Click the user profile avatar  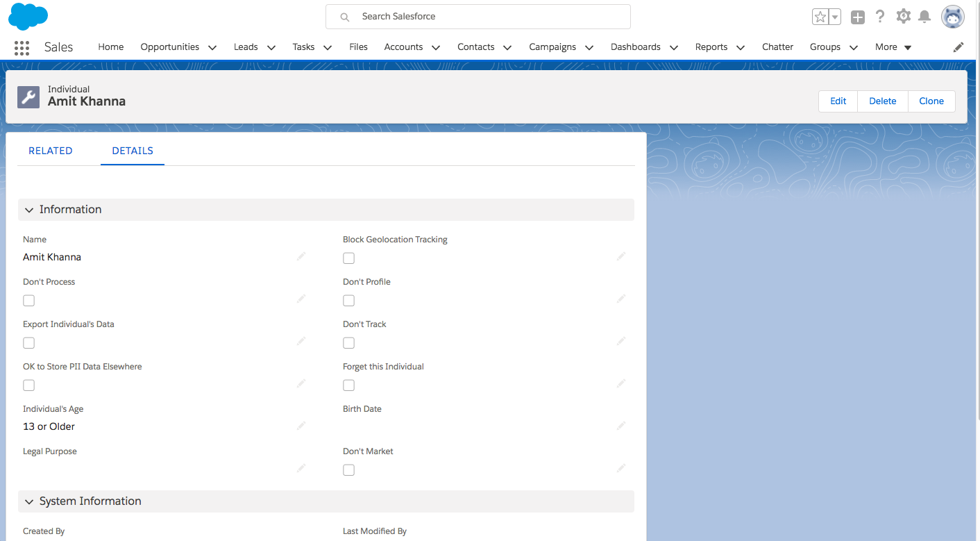click(953, 17)
